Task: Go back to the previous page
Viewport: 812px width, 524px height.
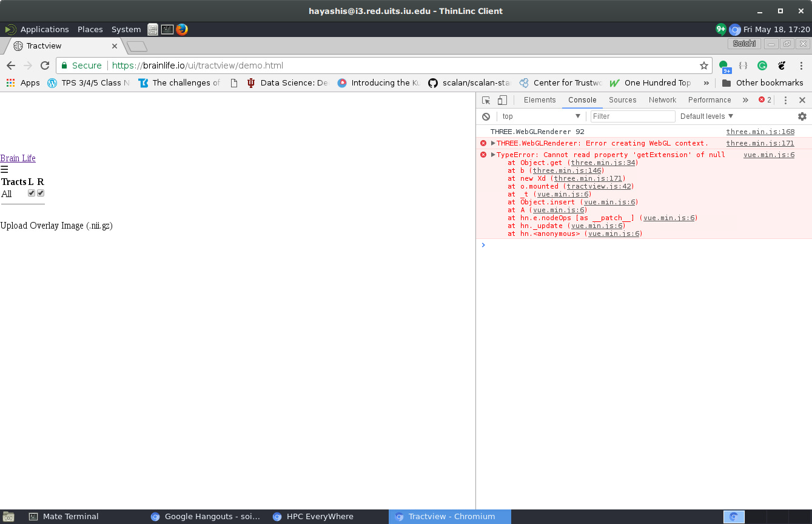Action: click(x=11, y=65)
